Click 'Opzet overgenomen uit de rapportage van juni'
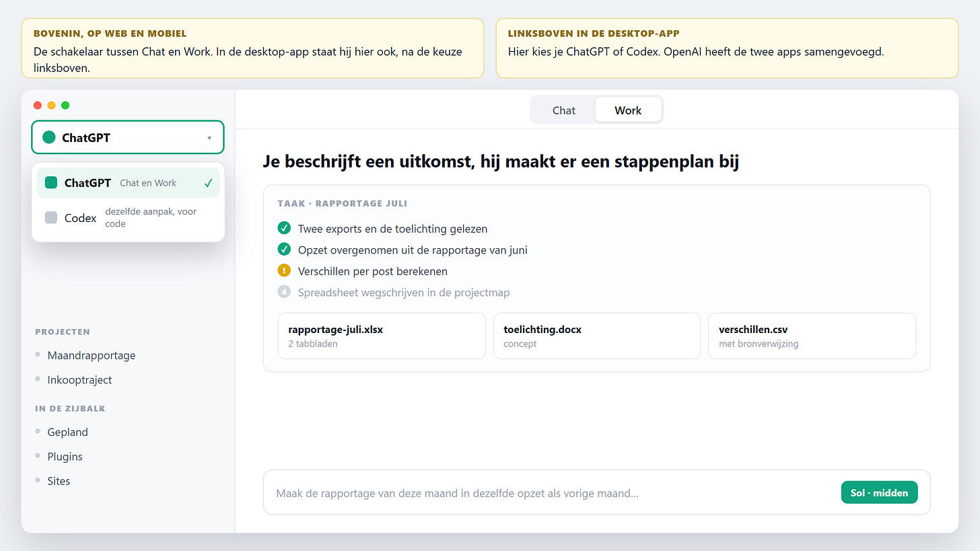This screenshot has width=980, height=551. coord(413,250)
